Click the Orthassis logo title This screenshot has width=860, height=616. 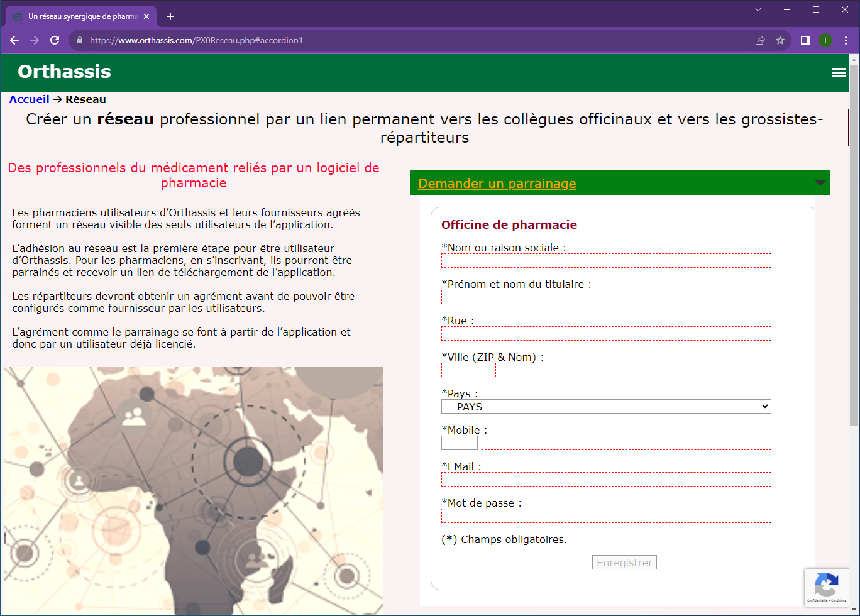(x=64, y=72)
